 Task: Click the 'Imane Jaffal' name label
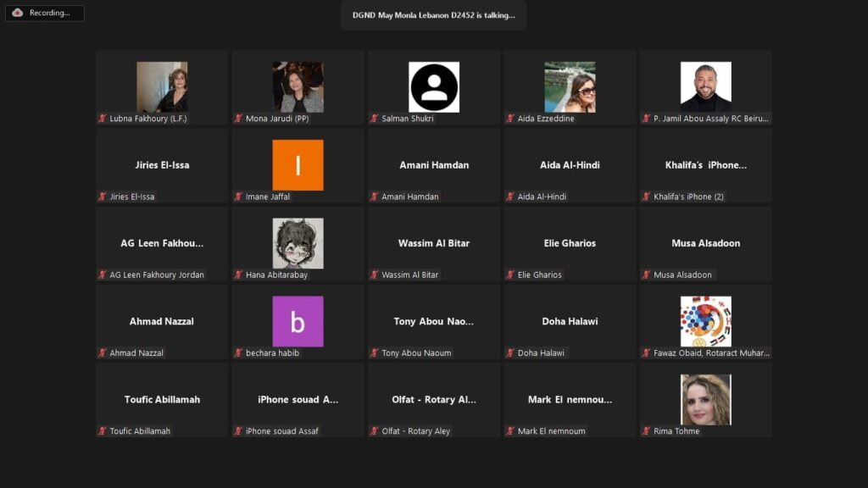click(x=267, y=197)
